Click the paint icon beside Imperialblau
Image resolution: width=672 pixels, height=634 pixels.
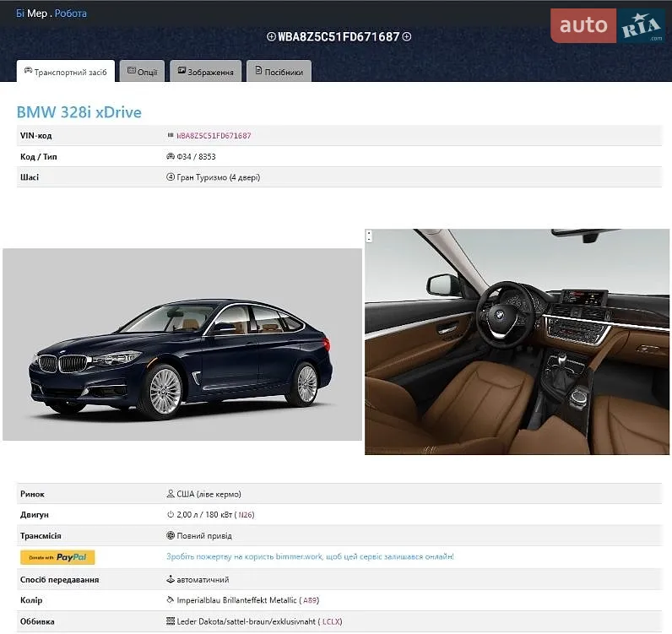point(171,599)
